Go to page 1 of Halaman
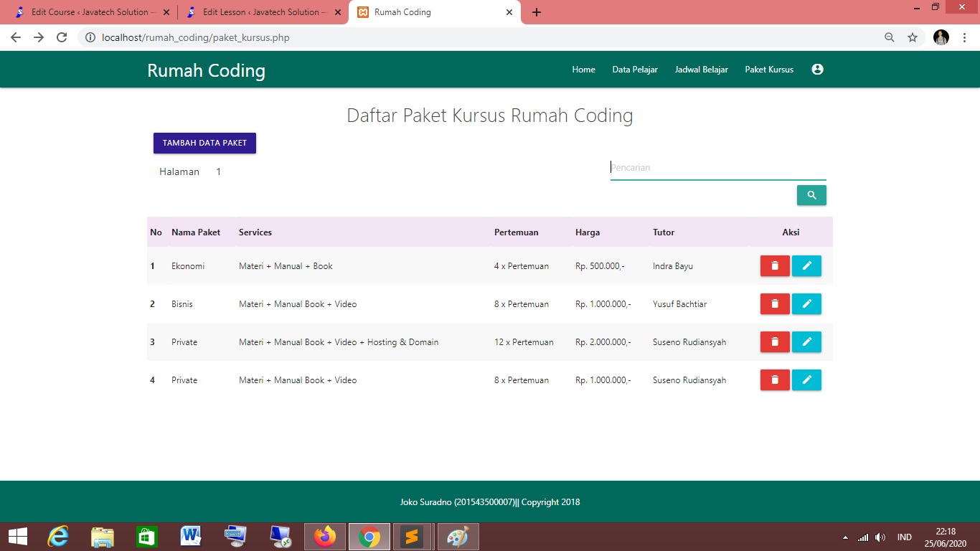This screenshot has height=551, width=980. tap(218, 172)
